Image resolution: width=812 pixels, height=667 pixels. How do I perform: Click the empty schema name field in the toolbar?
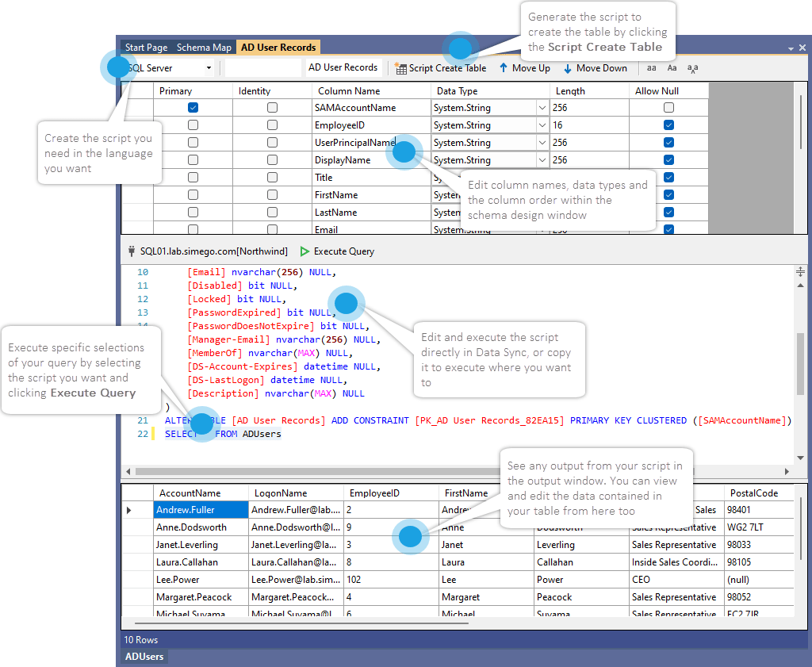click(x=263, y=68)
